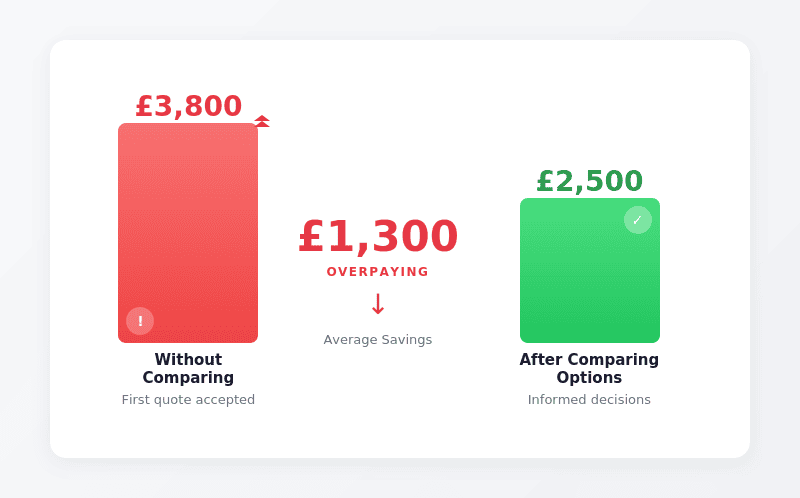Click the pound sign in £1,300
Screen dimensions: 800x498
[x=311, y=238]
